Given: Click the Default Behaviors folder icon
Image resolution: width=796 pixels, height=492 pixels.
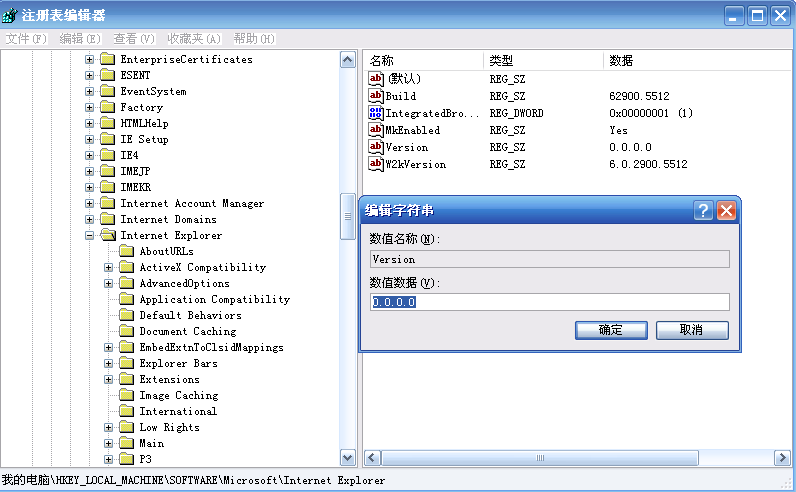Looking at the screenshot, I should click(x=126, y=315).
